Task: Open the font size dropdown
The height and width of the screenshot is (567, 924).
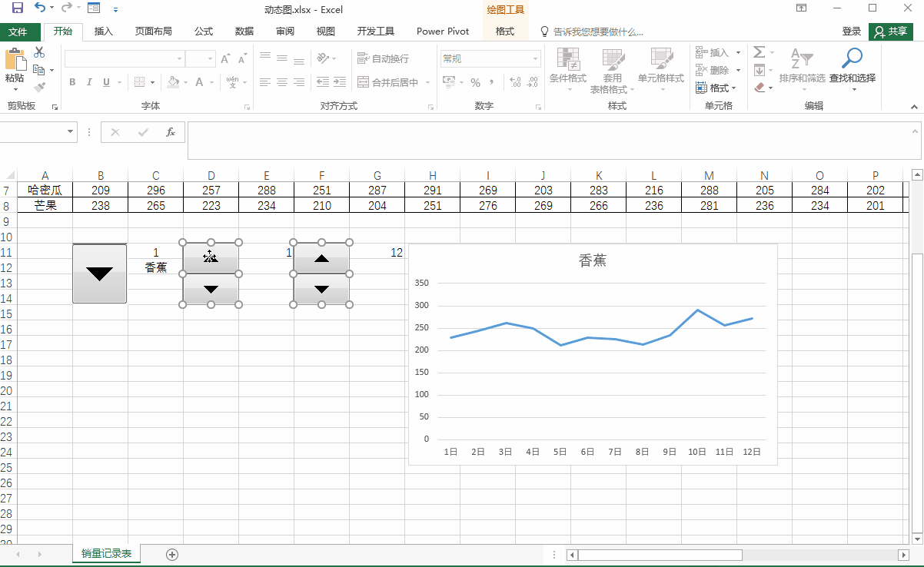Action: pos(211,58)
